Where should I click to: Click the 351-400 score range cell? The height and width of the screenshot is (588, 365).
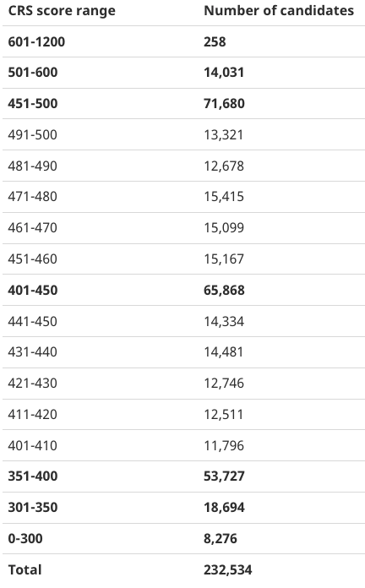point(33,476)
